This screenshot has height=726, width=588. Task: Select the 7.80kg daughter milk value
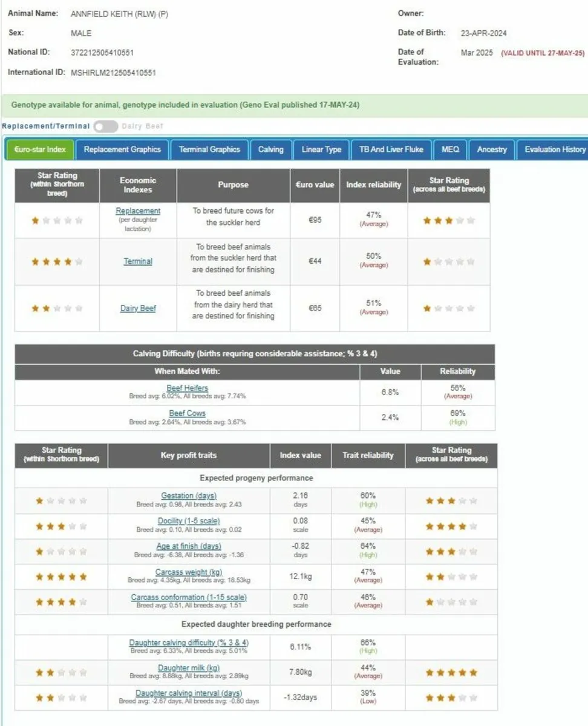coord(301,672)
